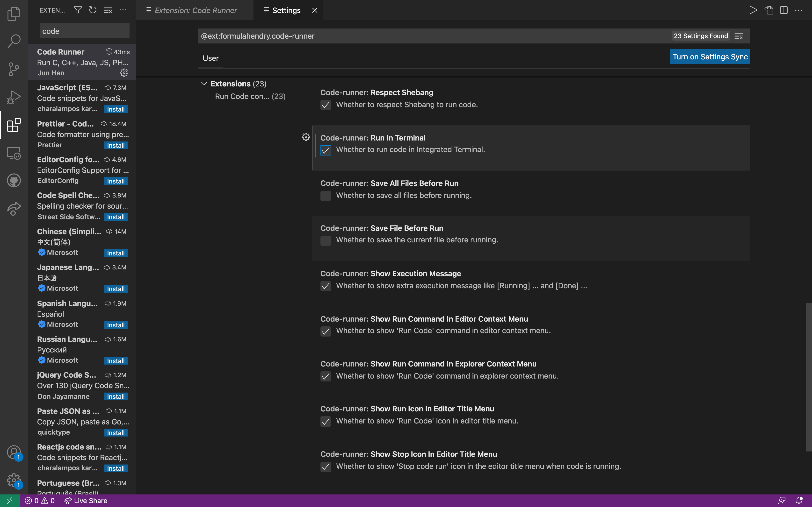This screenshot has height=507, width=812.
Task: Open Code Runner manage gear icon
Action: coord(124,73)
